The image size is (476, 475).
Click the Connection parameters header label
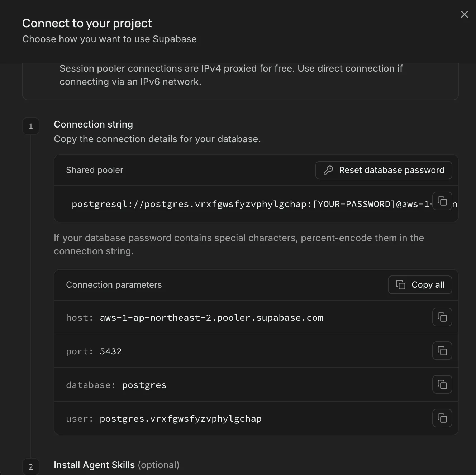pyautogui.click(x=114, y=285)
